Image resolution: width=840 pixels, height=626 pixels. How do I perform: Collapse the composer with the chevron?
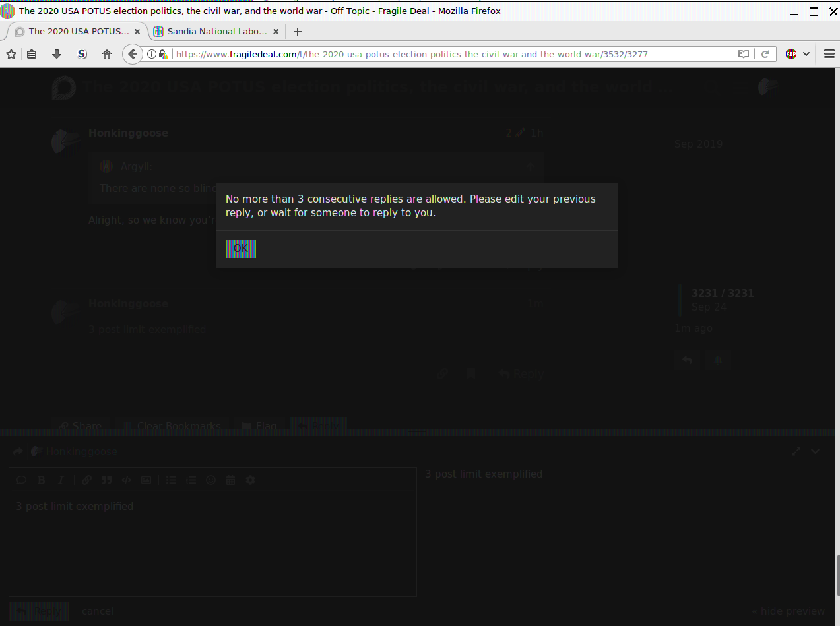(x=816, y=451)
